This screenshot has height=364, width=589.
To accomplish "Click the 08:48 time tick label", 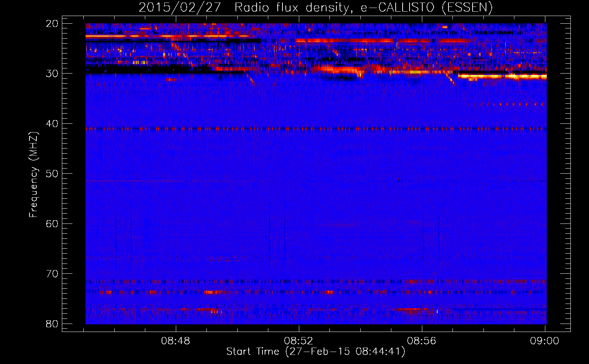I will tap(176, 341).
